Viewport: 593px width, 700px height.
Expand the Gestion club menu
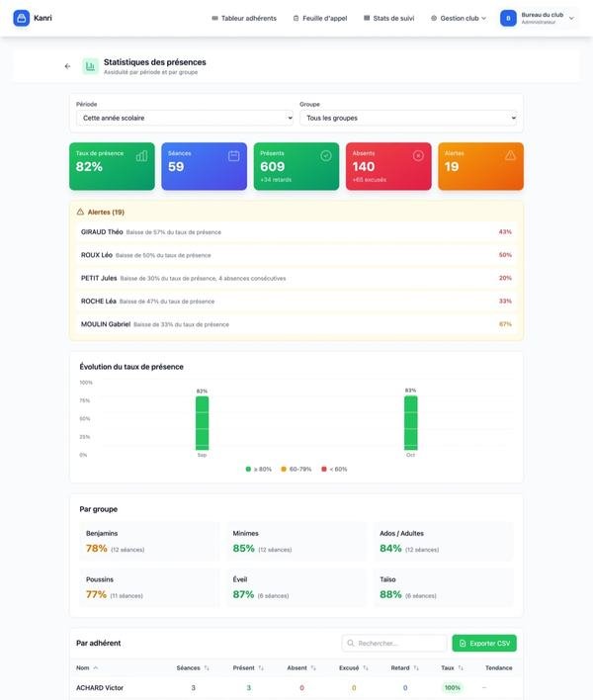(x=459, y=19)
